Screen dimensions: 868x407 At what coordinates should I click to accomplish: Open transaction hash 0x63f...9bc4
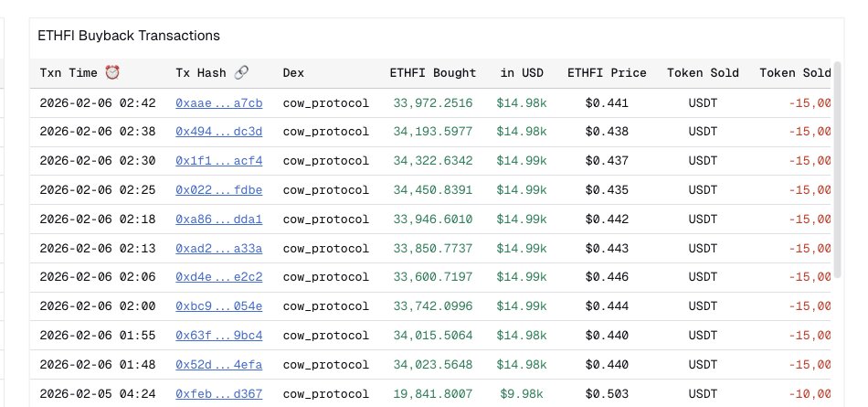click(x=219, y=336)
